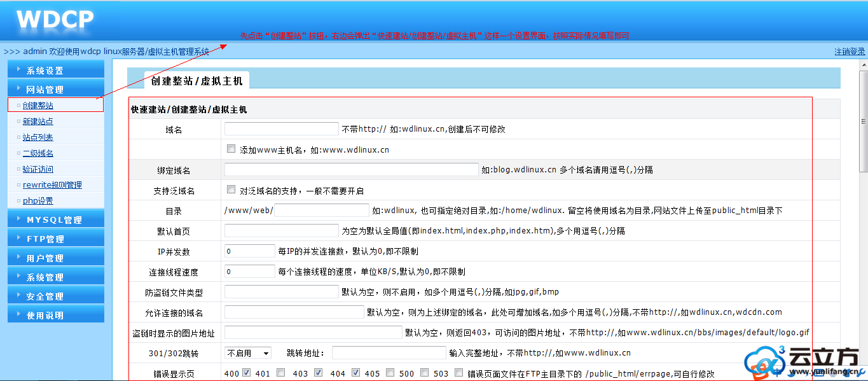Viewport: 868px width, 381px height.
Task: Go to 站点列表 in the sidebar
Action: click(38, 137)
